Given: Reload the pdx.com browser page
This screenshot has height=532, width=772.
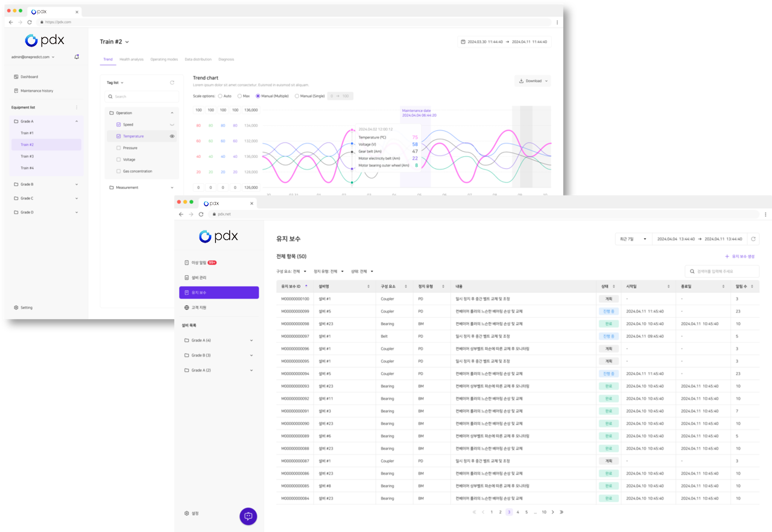Looking at the screenshot, I should [x=30, y=22].
